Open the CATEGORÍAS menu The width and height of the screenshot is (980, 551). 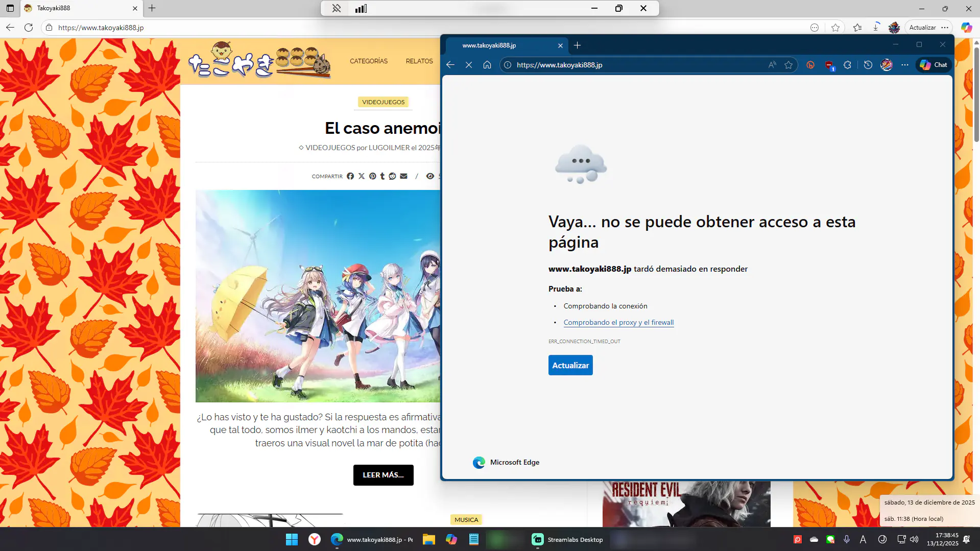(368, 61)
